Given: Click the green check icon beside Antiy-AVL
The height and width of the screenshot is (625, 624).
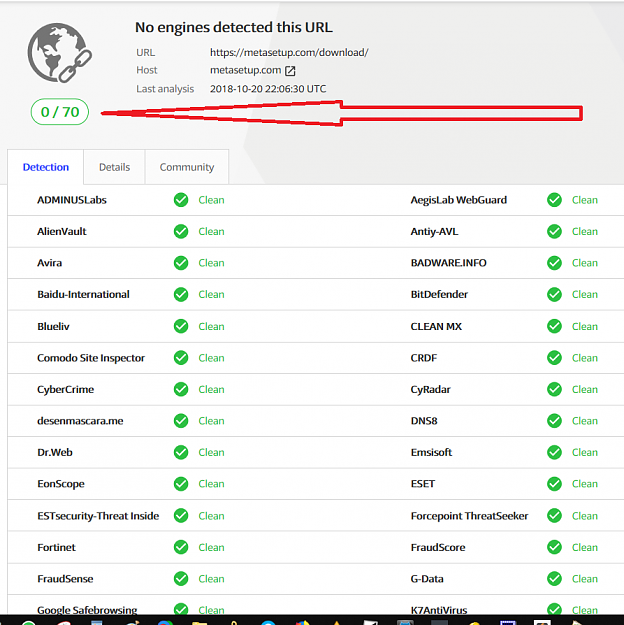Looking at the screenshot, I should click(554, 232).
